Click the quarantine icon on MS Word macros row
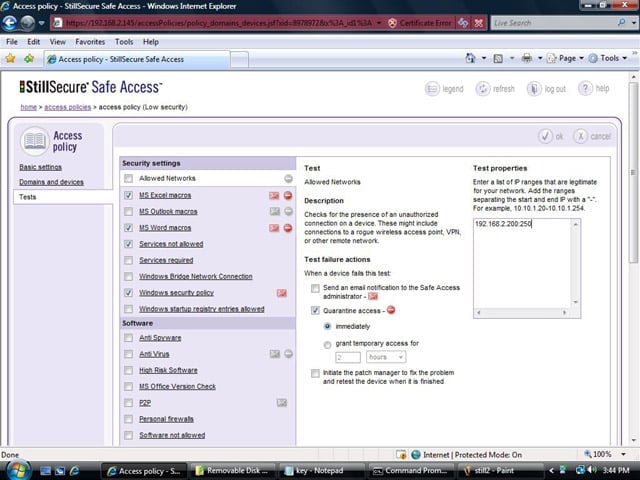This screenshot has width=640, height=480. click(x=288, y=228)
